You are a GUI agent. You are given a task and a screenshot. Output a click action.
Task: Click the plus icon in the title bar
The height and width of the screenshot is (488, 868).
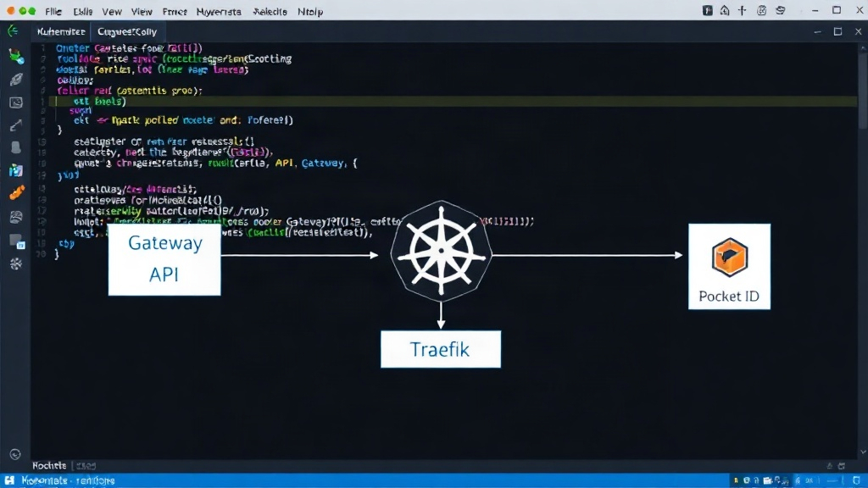(743, 10)
